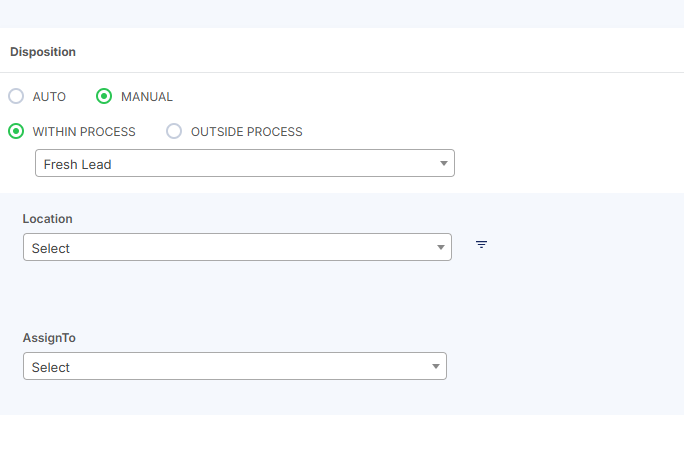Click the WITHIN PROCESS label text
This screenshot has height=461, width=684.
click(x=84, y=132)
